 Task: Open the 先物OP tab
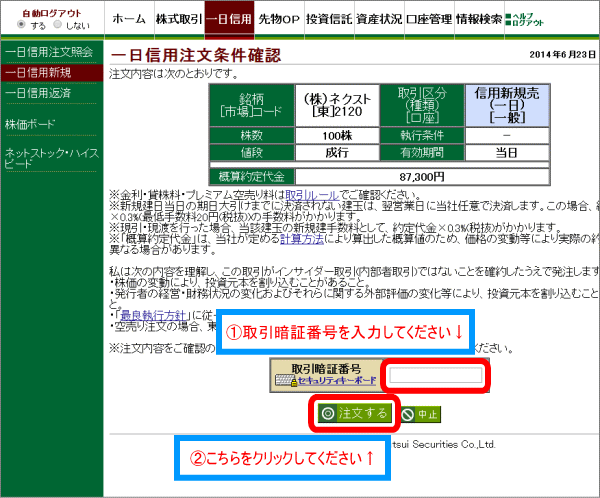tap(279, 19)
